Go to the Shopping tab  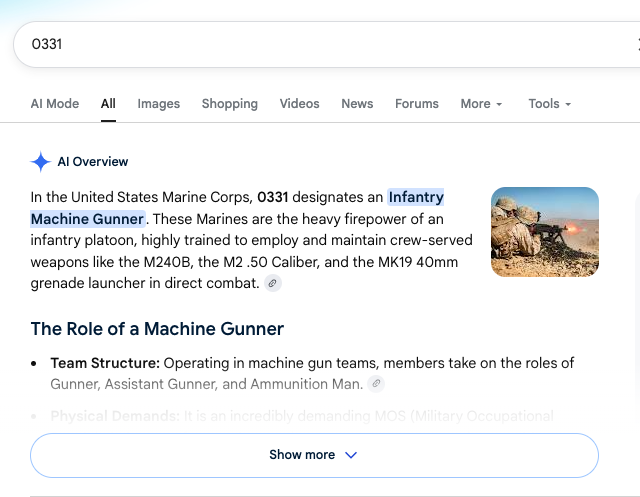[x=230, y=104]
